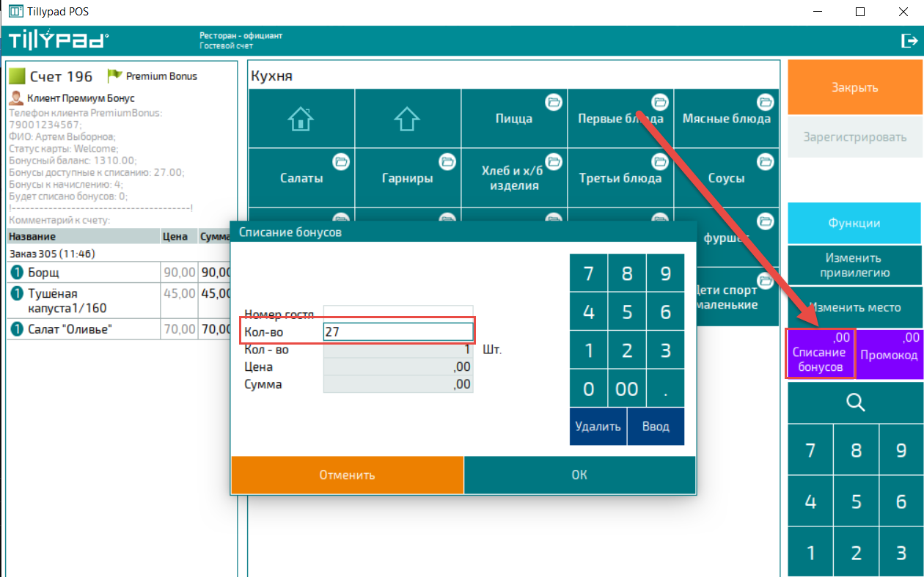The image size is (924, 577).
Task: Click the magnifier search icon
Action: click(855, 403)
